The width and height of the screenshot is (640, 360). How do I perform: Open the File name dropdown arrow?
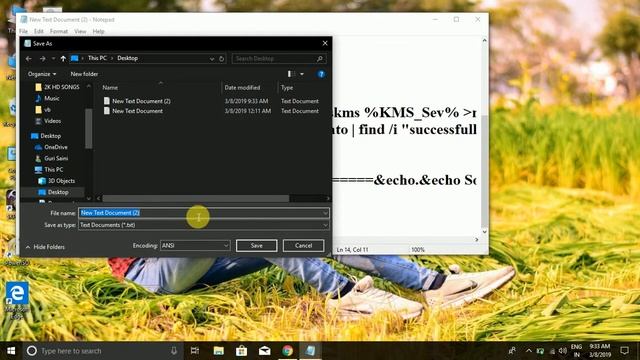pos(325,213)
